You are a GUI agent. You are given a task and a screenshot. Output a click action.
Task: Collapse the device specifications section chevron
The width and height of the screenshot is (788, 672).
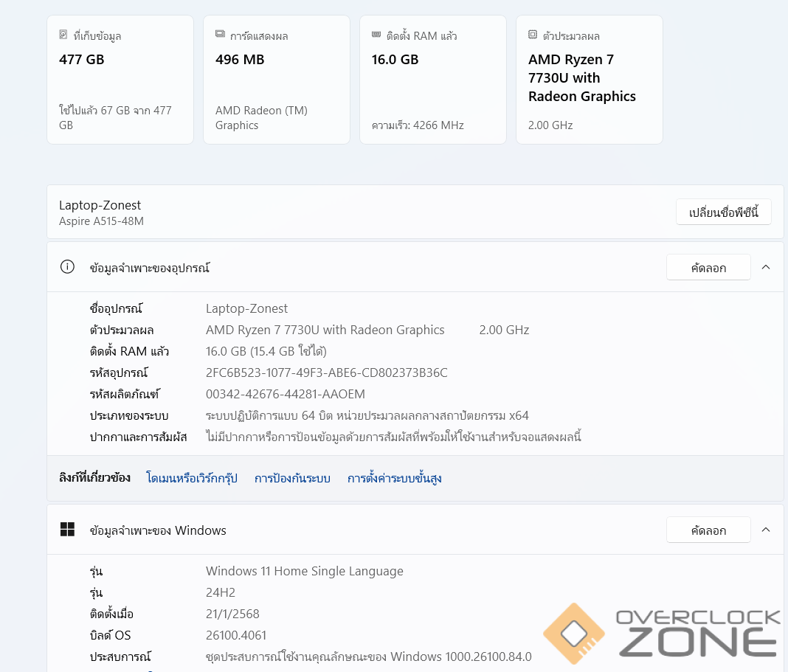coord(766,267)
